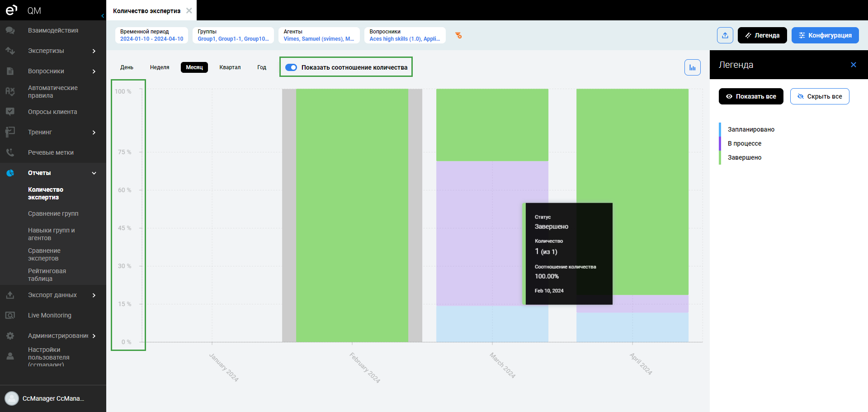Open the Вопросники filter dropdown

[x=405, y=35]
